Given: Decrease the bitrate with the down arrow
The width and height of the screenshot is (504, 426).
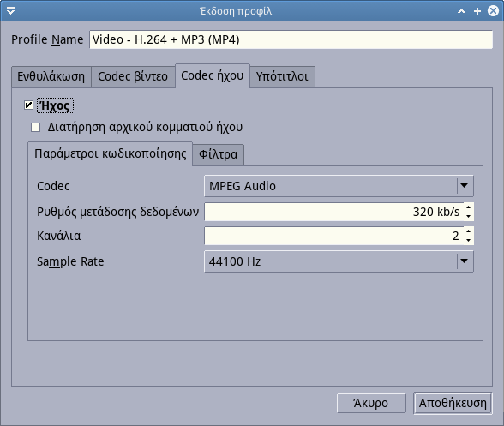Looking at the screenshot, I should [x=469, y=216].
